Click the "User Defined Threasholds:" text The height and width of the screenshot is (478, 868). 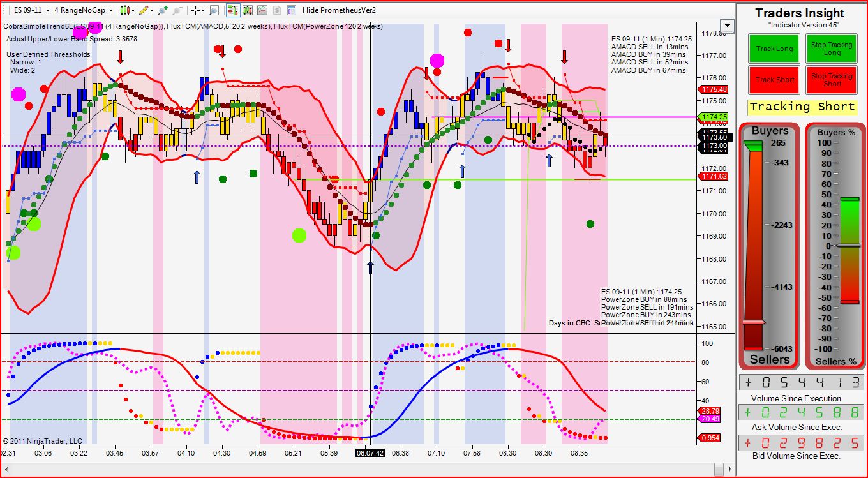[50, 54]
